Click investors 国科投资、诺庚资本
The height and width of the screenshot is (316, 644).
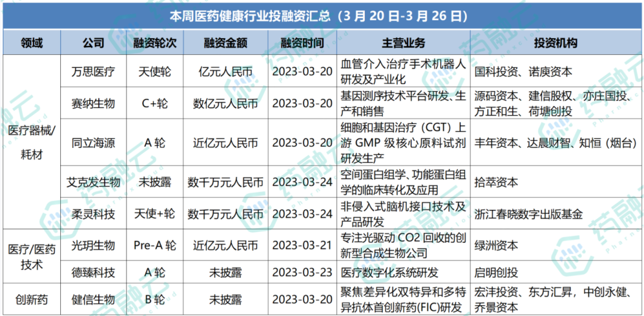click(523, 72)
